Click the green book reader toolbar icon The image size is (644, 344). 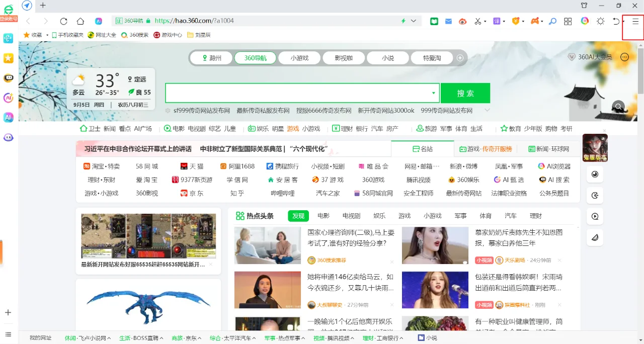click(434, 21)
